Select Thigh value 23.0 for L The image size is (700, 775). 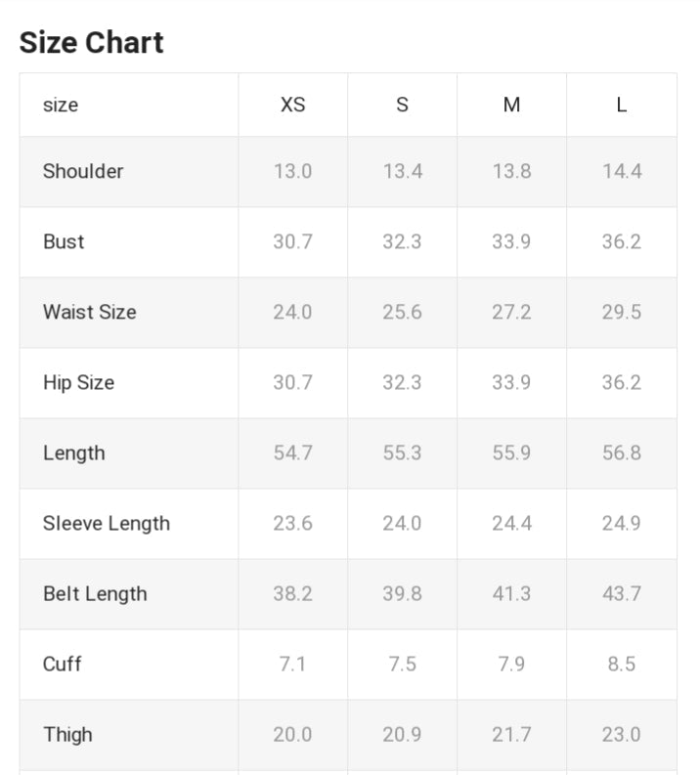pyautogui.click(x=621, y=734)
